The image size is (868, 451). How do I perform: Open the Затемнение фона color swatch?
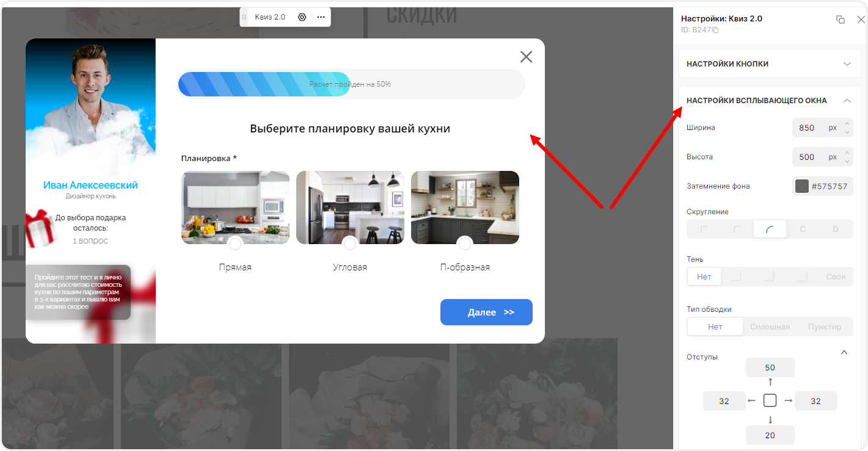[802, 186]
